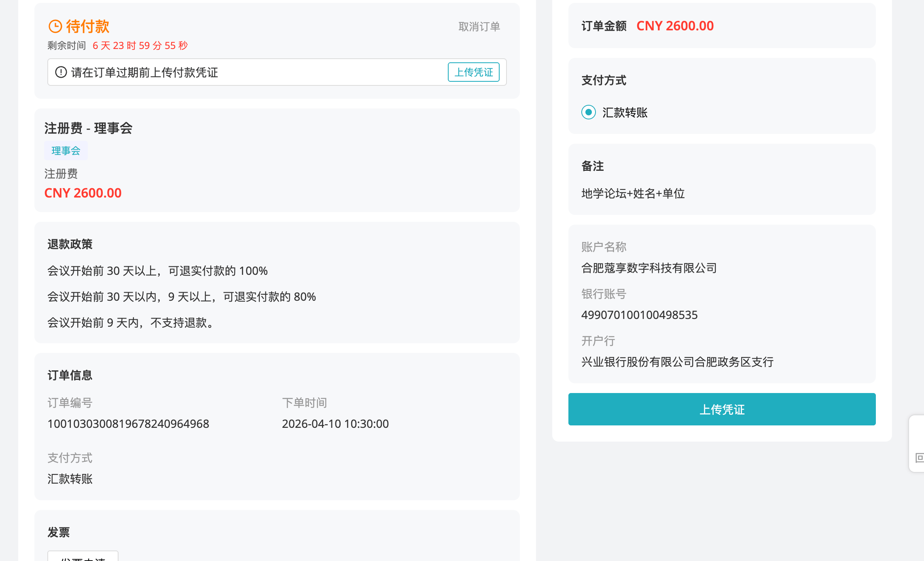Click the orange clock icon beside 待付款
The width and height of the screenshot is (924, 561).
(55, 27)
